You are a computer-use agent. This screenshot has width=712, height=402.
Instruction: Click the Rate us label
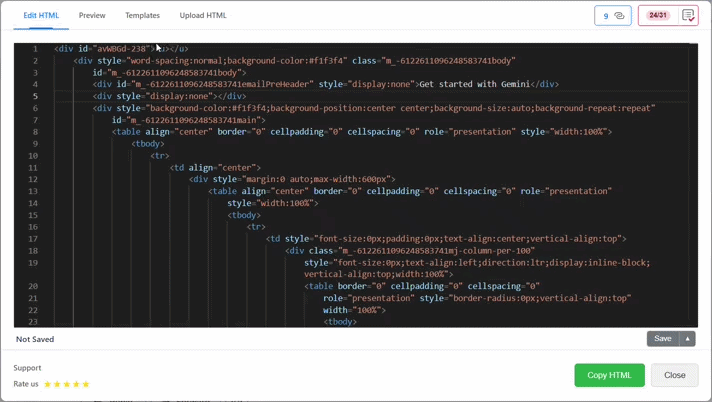26,384
